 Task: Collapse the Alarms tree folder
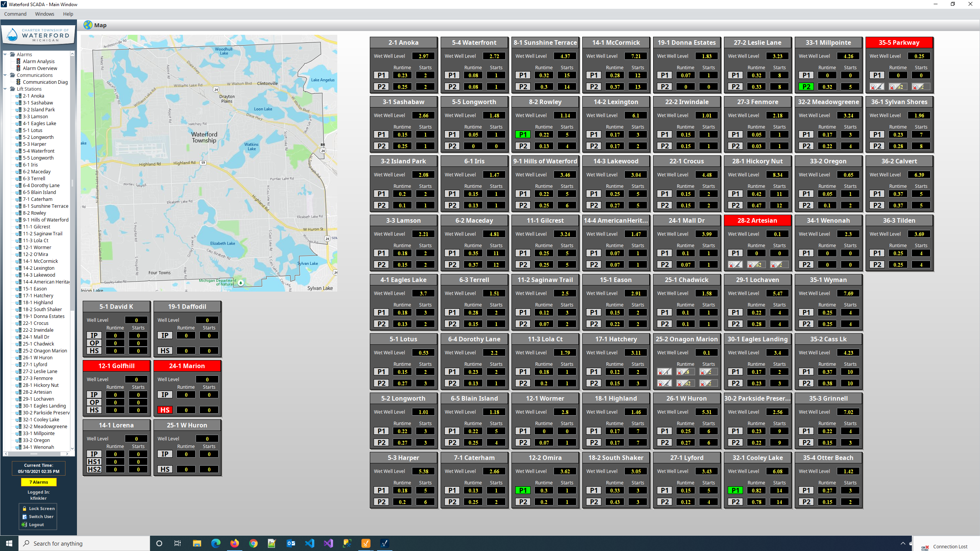(x=5, y=54)
